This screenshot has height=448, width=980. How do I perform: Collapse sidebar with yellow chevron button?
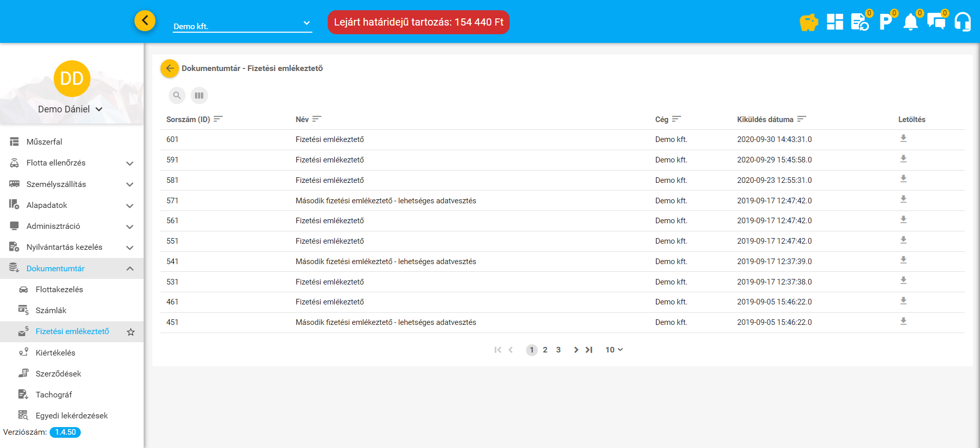click(x=145, y=21)
